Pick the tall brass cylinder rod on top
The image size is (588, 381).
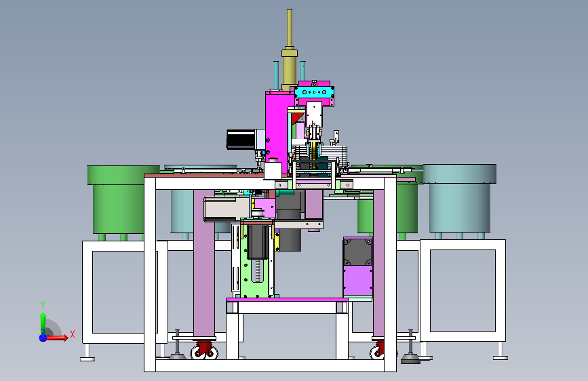coord(290,50)
